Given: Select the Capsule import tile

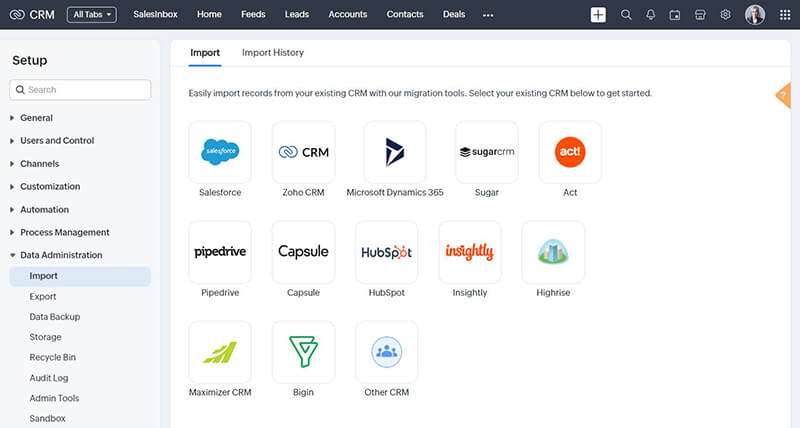Looking at the screenshot, I should coord(304,252).
